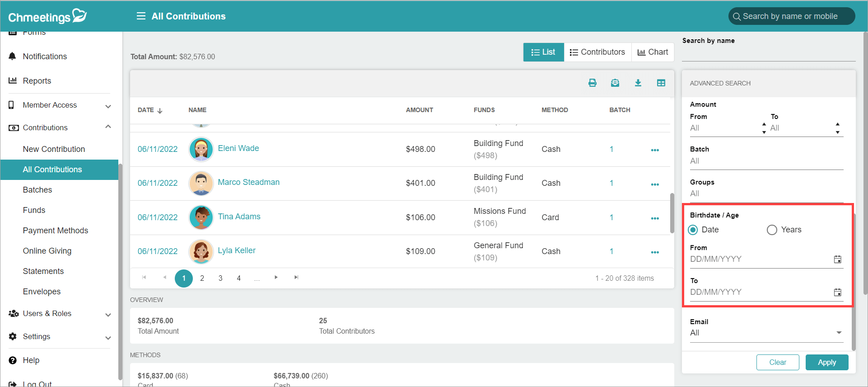Viewport: 868px width, 387px height.
Task: Select the Date radio button
Action: pos(693,230)
